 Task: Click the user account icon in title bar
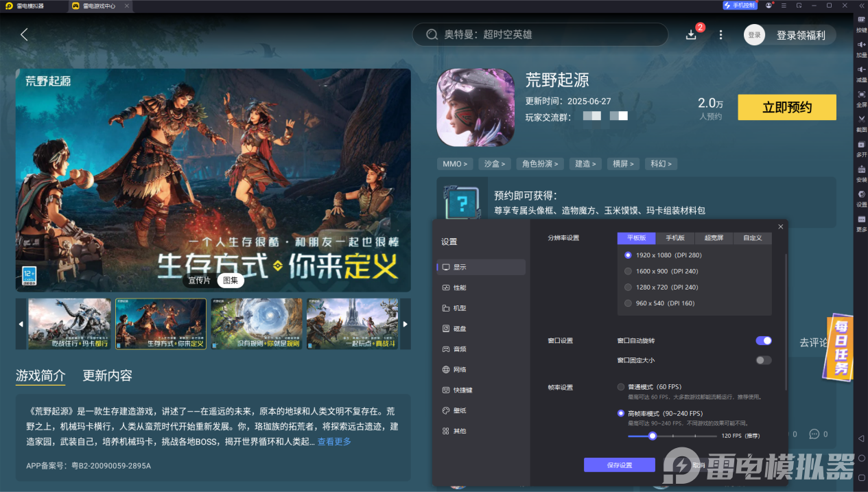point(769,5)
